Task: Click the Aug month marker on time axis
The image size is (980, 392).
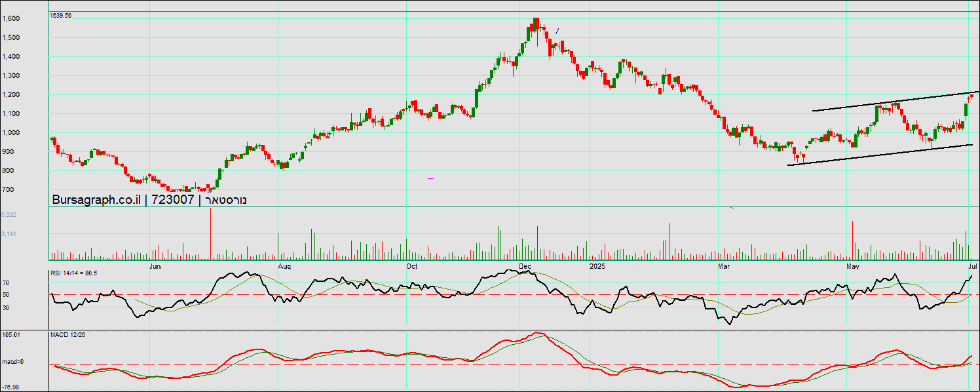Action: click(284, 266)
